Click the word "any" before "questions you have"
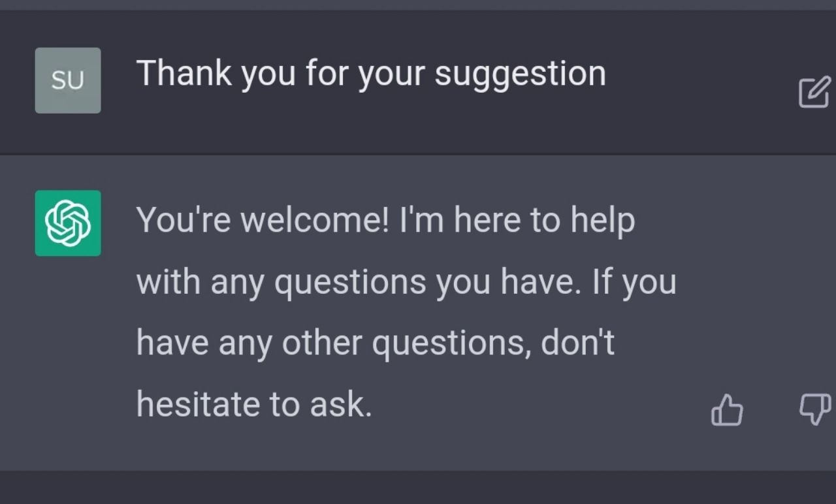 coord(236,283)
